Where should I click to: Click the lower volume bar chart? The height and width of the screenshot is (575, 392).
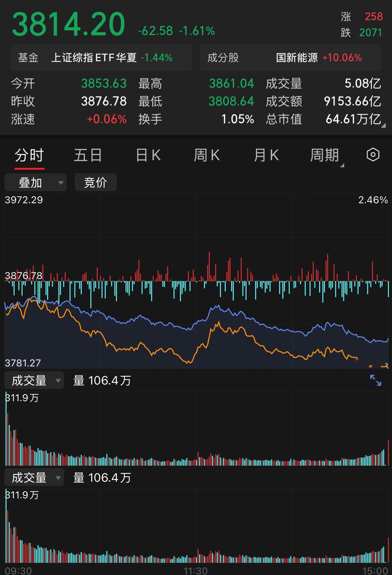click(x=197, y=526)
